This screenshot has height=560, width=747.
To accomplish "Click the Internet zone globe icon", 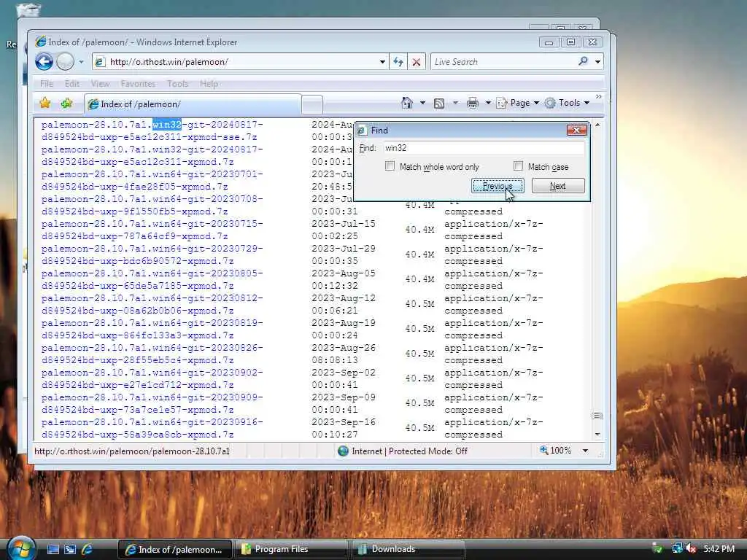I will [343, 451].
